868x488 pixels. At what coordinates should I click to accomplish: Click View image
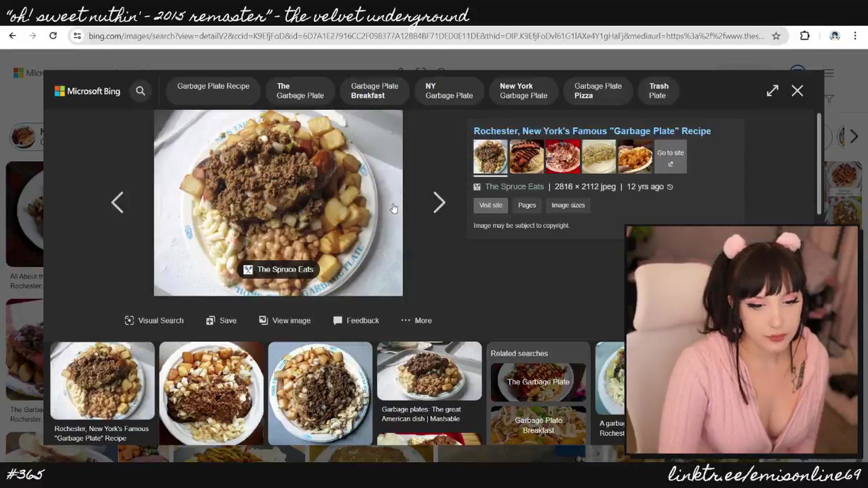pos(285,320)
